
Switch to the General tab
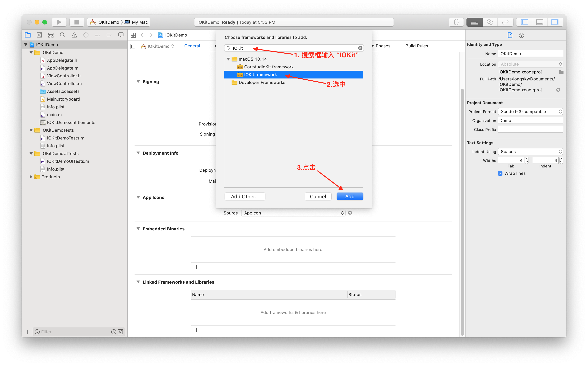click(192, 46)
